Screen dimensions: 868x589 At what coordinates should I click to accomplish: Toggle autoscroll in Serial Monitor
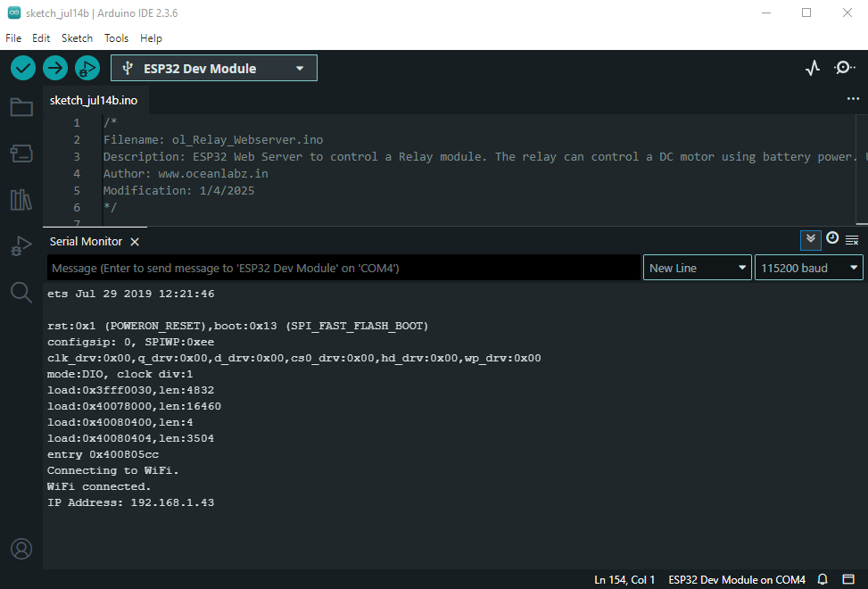point(811,240)
